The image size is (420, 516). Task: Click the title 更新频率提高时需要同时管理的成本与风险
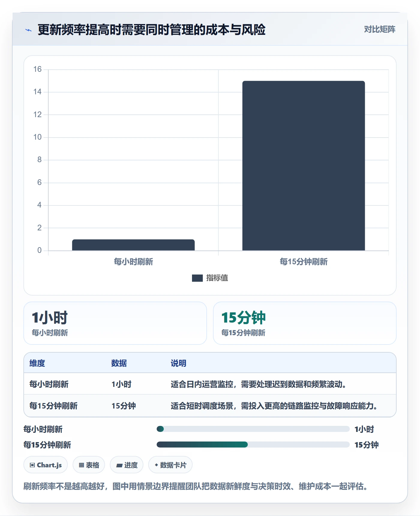[x=151, y=30]
